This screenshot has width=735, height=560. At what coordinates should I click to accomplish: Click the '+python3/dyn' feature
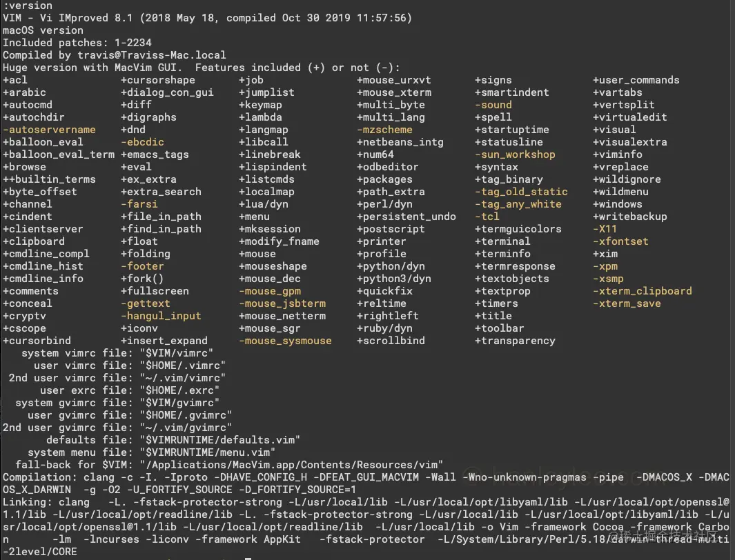(x=394, y=279)
